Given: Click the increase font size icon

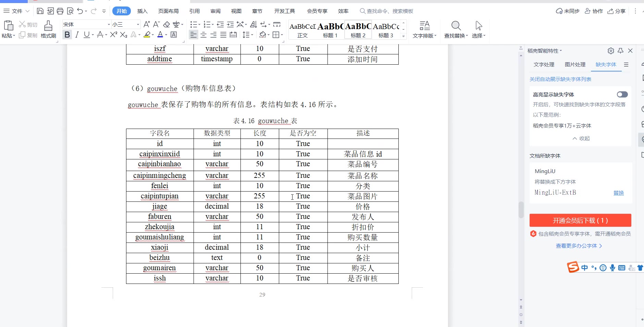Looking at the screenshot, I should pyautogui.click(x=147, y=24).
